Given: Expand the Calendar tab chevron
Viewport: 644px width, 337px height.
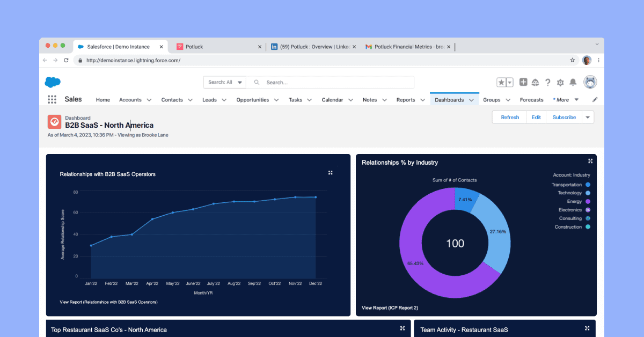Looking at the screenshot, I should 350,100.
